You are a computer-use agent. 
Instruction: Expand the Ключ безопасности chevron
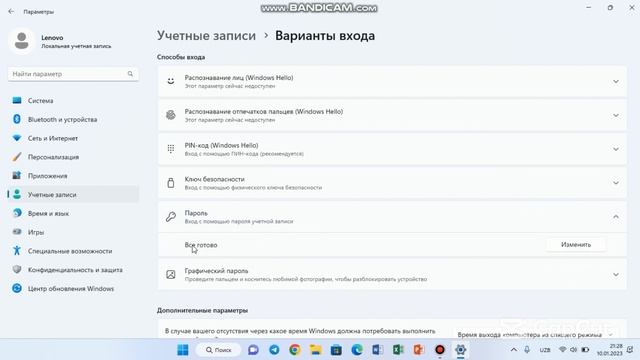tap(616, 183)
